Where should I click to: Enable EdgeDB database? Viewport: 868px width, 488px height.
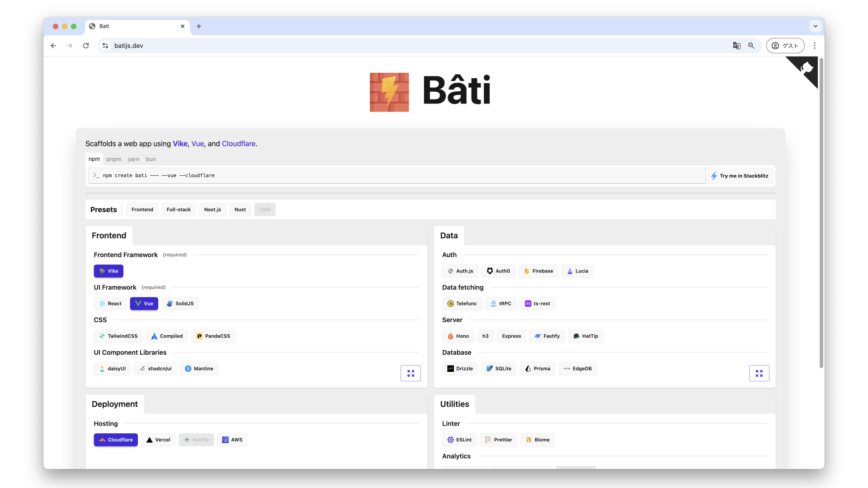pos(578,369)
